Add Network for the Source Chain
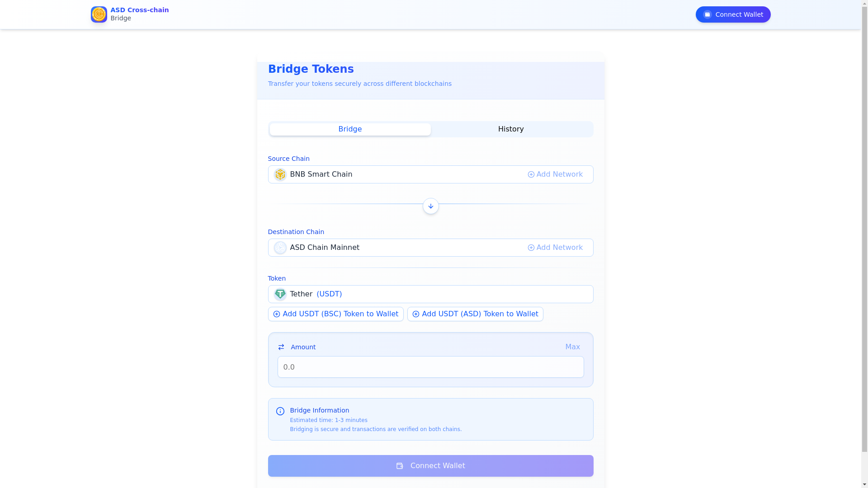 (555, 174)
